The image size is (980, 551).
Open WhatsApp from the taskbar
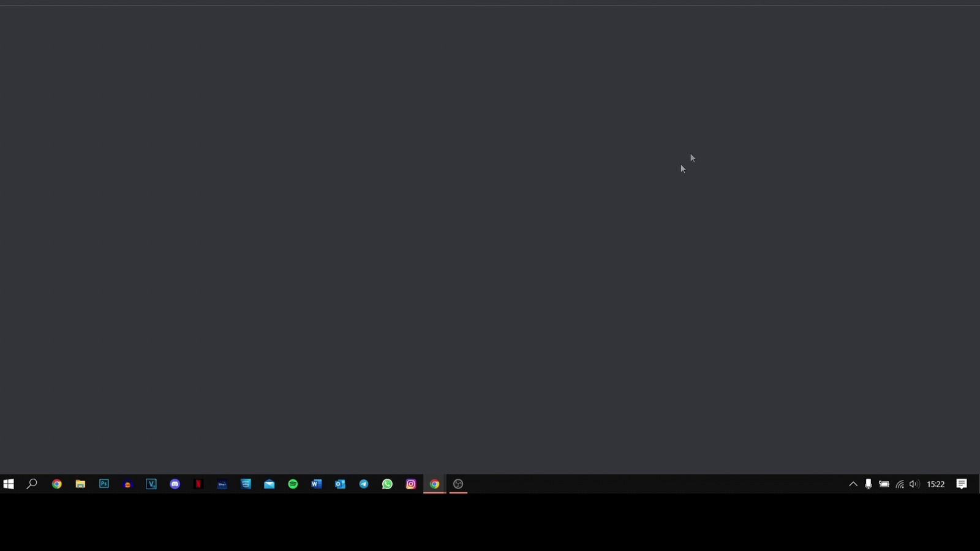(x=387, y=484)
